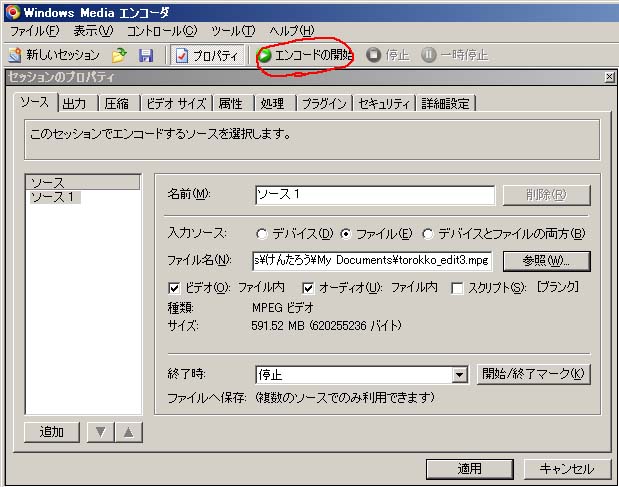
Task: Switch to the 出力 tab
Action: coord(77,104)
